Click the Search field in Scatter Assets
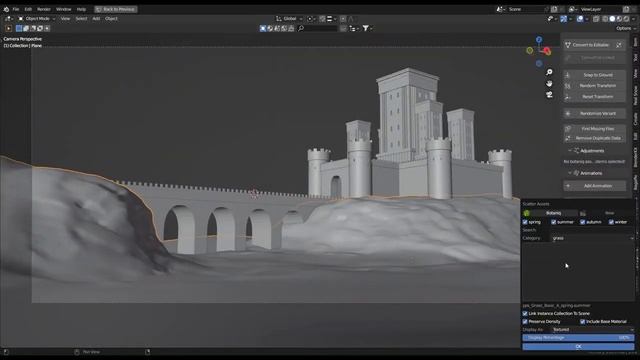Image resolution: width=640 pixels, height=360 pixels. click(593, 231)
